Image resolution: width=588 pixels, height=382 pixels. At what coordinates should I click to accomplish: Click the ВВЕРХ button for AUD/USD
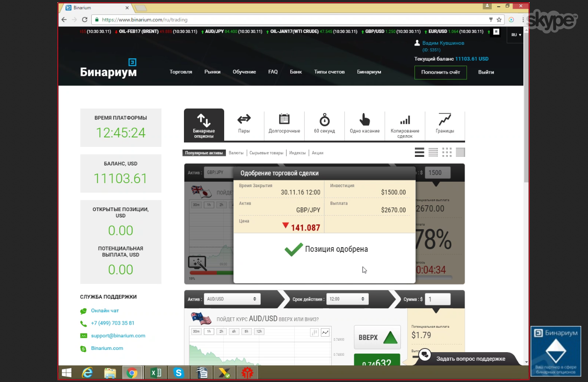coord(377,337)
